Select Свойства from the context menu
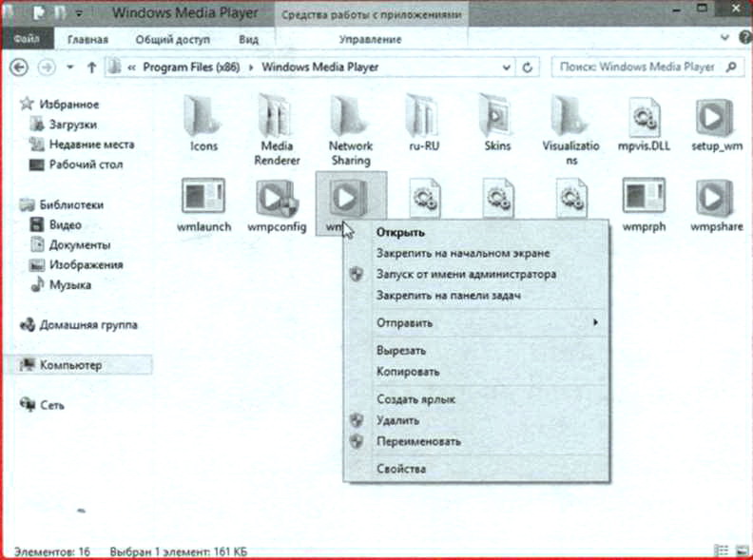The height and width of the screenshot is (560, 753). [401, 469]
